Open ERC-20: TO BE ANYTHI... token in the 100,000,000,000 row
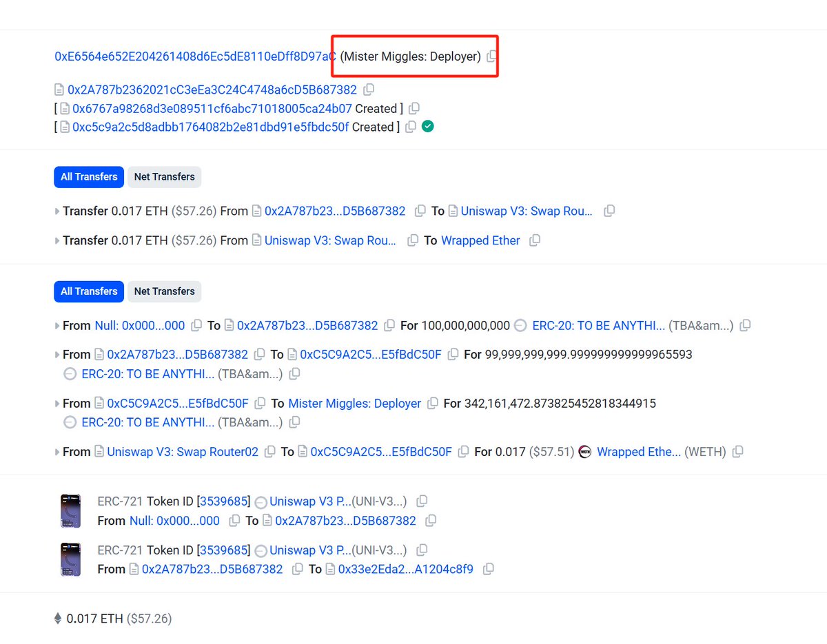This screenshot has width=827, height=644. [x=599, y=326]
